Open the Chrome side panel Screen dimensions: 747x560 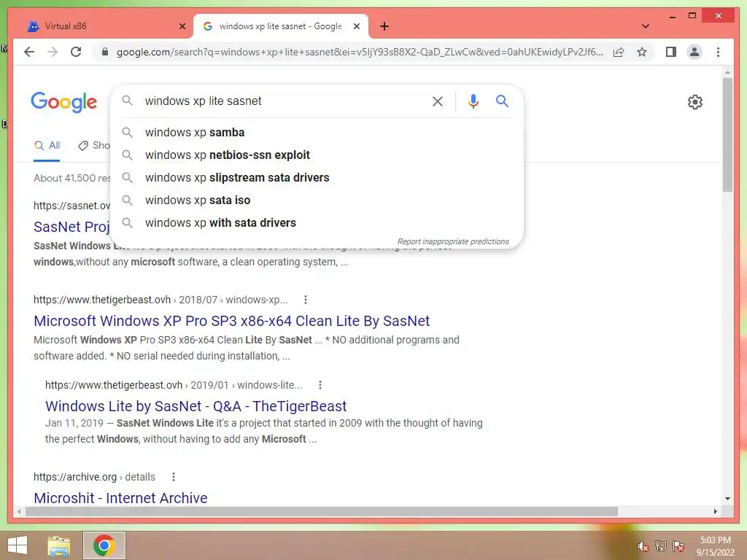(x=671, y=52)
